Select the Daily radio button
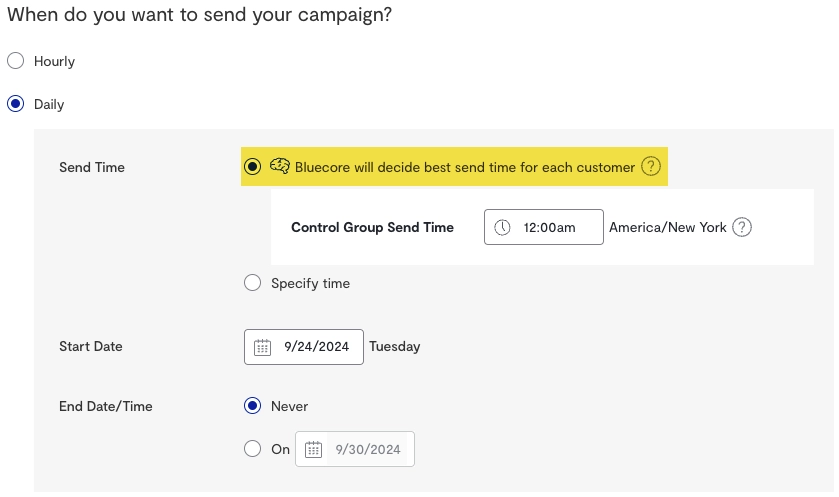The image size is (839, 497). [x=15, y=104]
